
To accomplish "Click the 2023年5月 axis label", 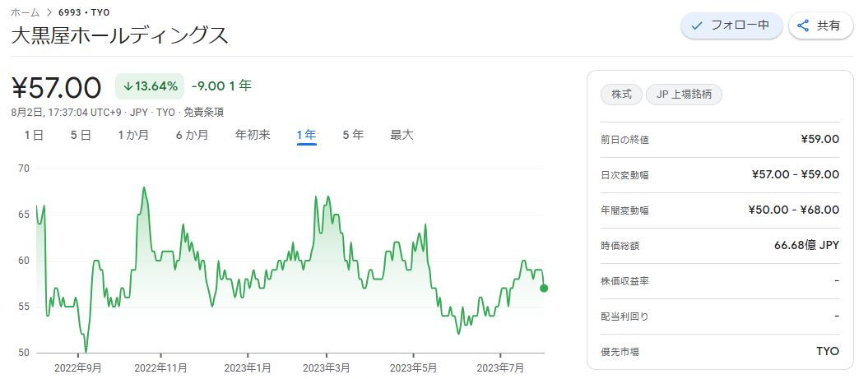I will [x=414, y=367].
